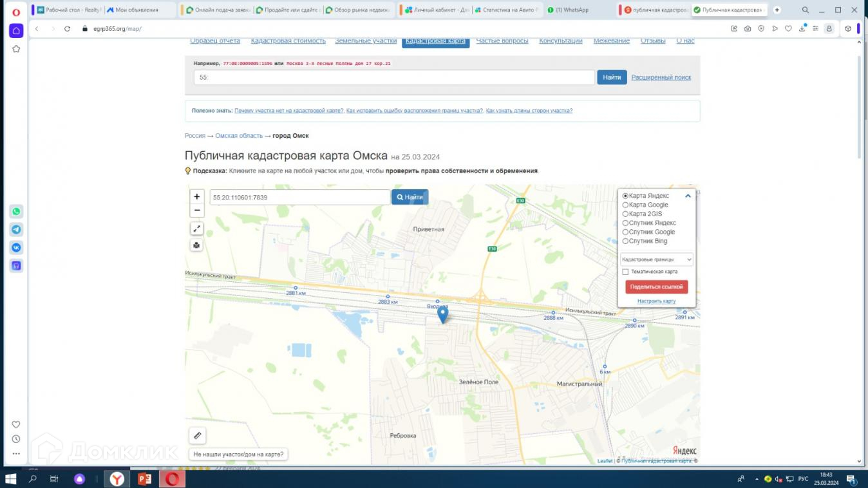Select Спутник Google satellite layer
This screenshot has height=488, width=868.
click(649, 232)
